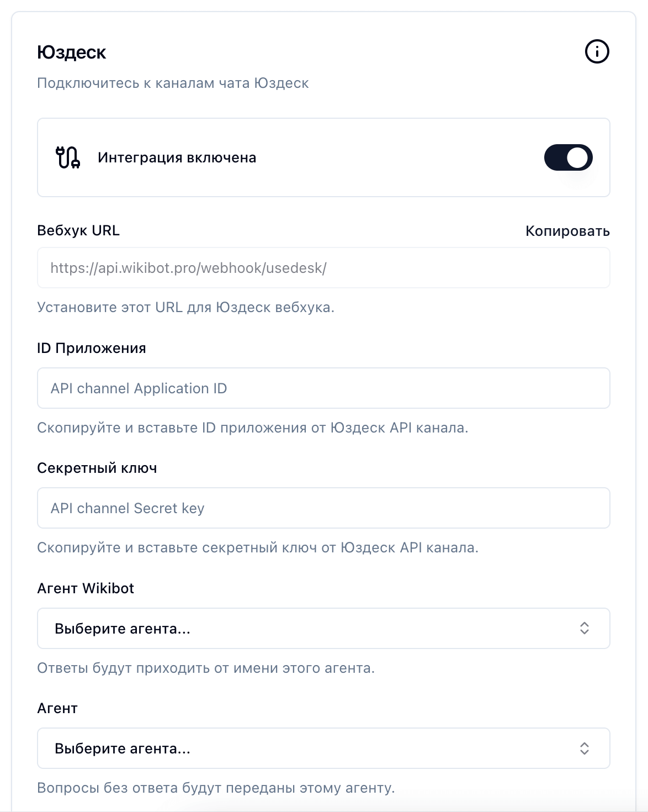648x812 pixels.
Task: Click the Вебхук URL field
Action: click(x=323, y=268)
